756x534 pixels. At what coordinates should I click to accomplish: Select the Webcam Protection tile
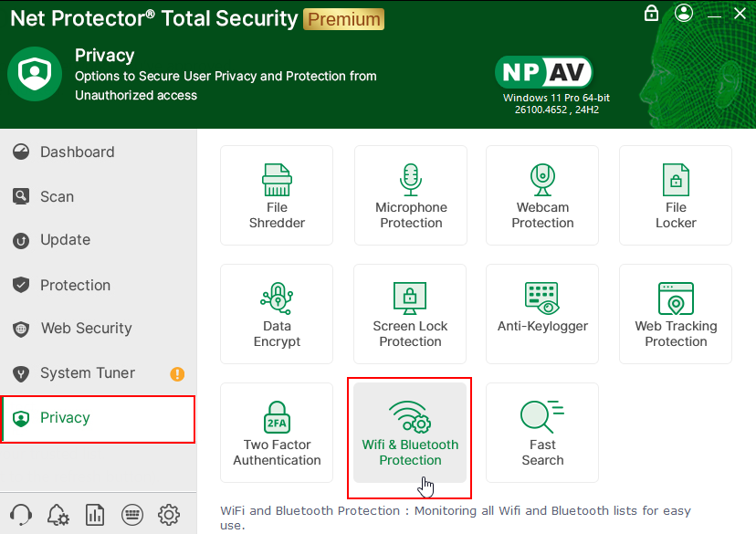(542, 195)
